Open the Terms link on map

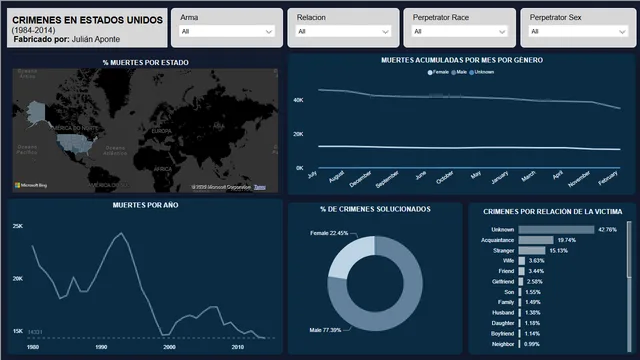pos(260,187)
